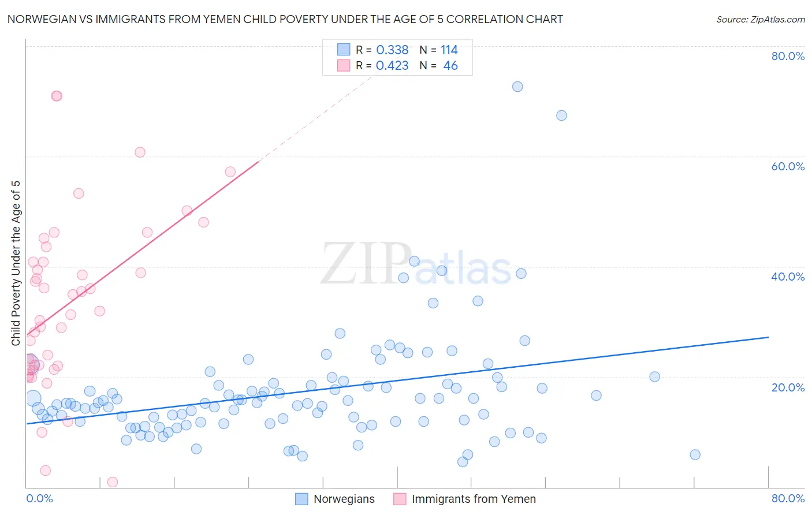Click the N = 114 value in legend

click(x=438, y=50)
